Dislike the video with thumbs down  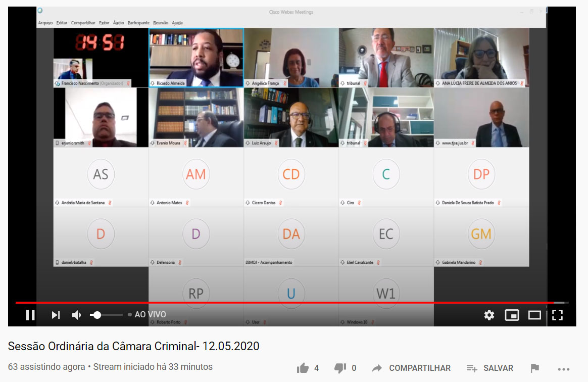click(x=340, y=368)
